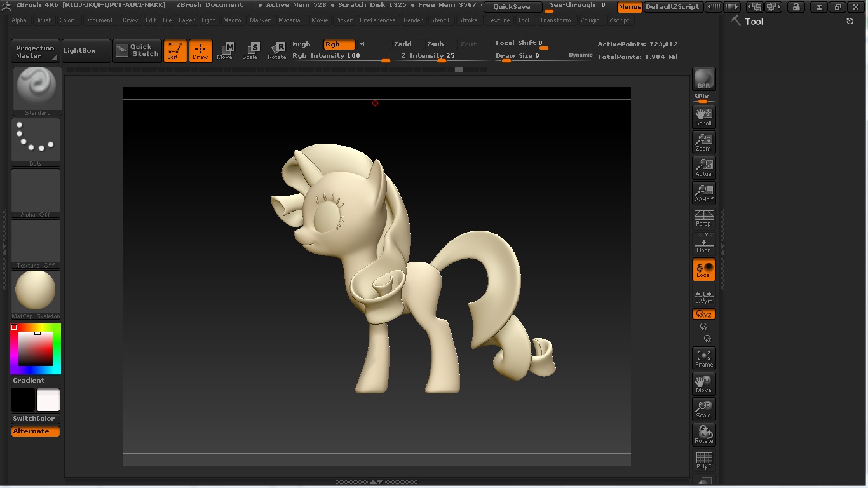868x488 pixels.
Task: Open the Preferences menu
Action: click(377, 20)
